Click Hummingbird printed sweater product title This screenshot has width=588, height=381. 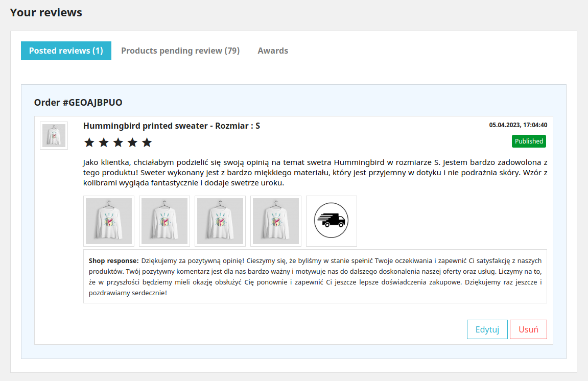pos(171,126)
